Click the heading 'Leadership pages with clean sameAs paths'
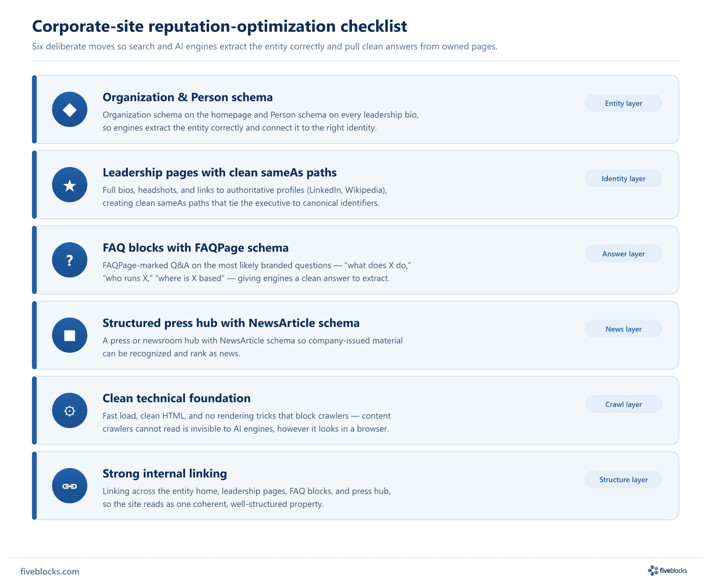This screenshot has width=711, height=588. click(219, 173)
